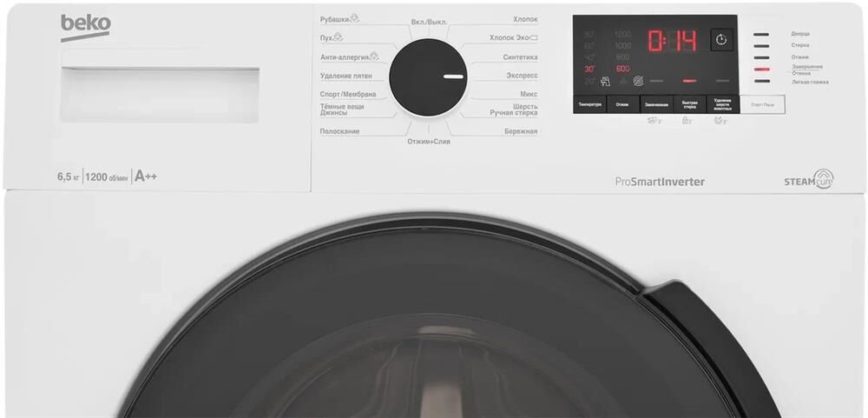Select the Экспресс program label
Image resolution: width=868 pixels, height=418 pixels.
pyautogui.click(x=522, y=76)
